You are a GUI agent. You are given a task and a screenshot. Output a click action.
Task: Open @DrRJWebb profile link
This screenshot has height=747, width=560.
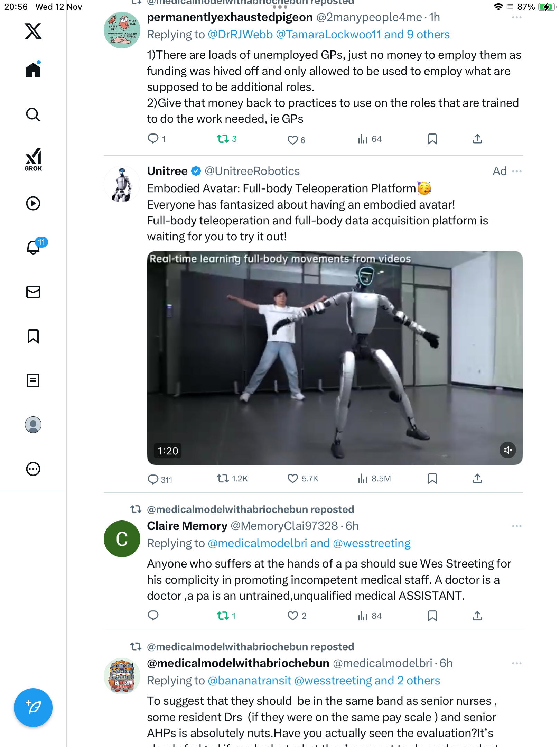240,35
